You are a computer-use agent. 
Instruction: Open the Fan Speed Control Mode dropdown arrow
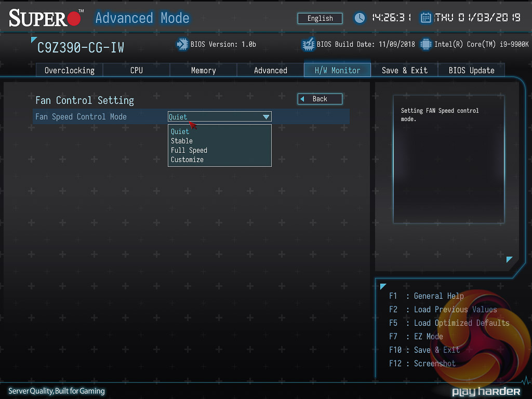tap(266, 117)
